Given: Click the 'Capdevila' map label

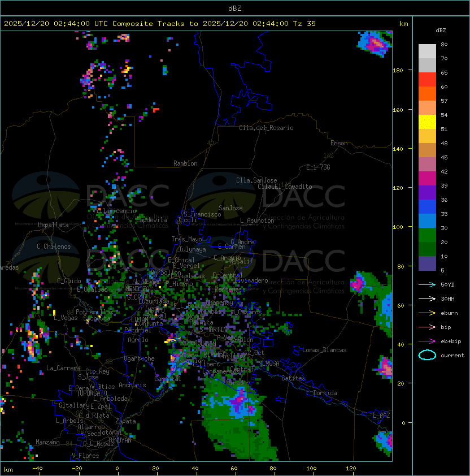Looking at the screenshot, I should 151,220.
